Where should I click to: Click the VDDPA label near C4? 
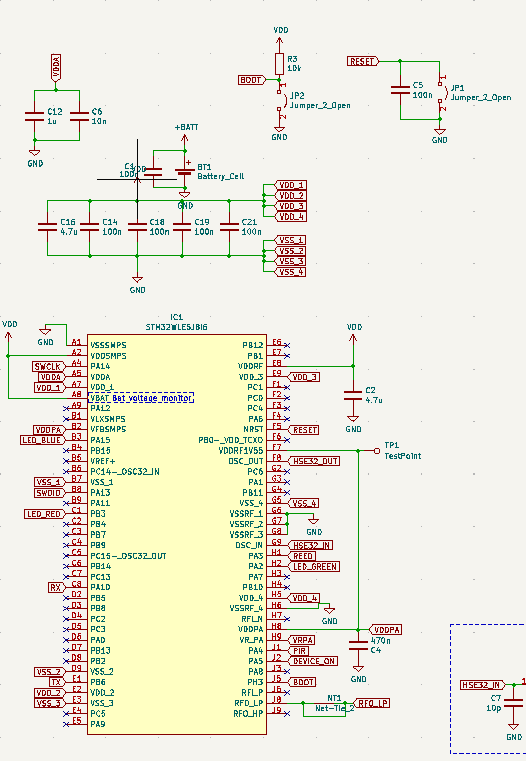pos(386,630)
